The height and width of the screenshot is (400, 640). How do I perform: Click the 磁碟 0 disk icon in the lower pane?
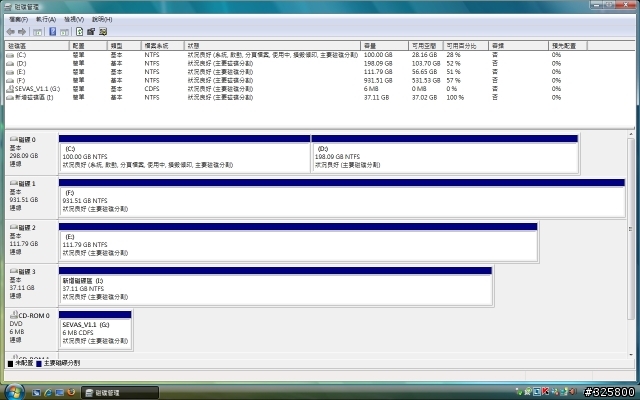pos(14,139)
